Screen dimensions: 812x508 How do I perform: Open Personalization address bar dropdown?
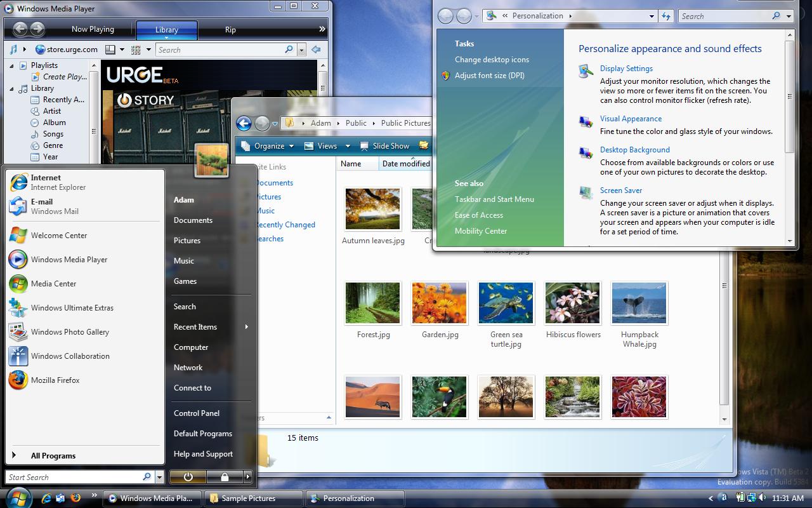click(x=651, y=16)
